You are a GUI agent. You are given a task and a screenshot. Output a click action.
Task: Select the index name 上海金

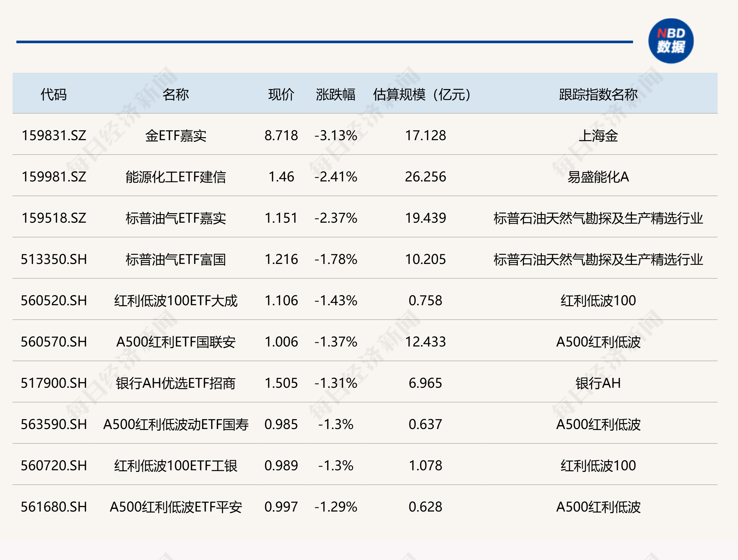click(x=598, y=136)
